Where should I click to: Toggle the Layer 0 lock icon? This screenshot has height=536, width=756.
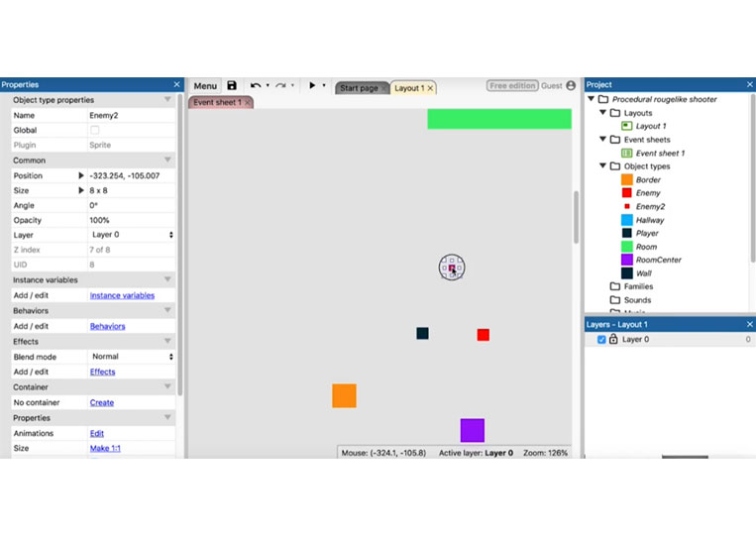pyautogui.click(x=613, y=339)
